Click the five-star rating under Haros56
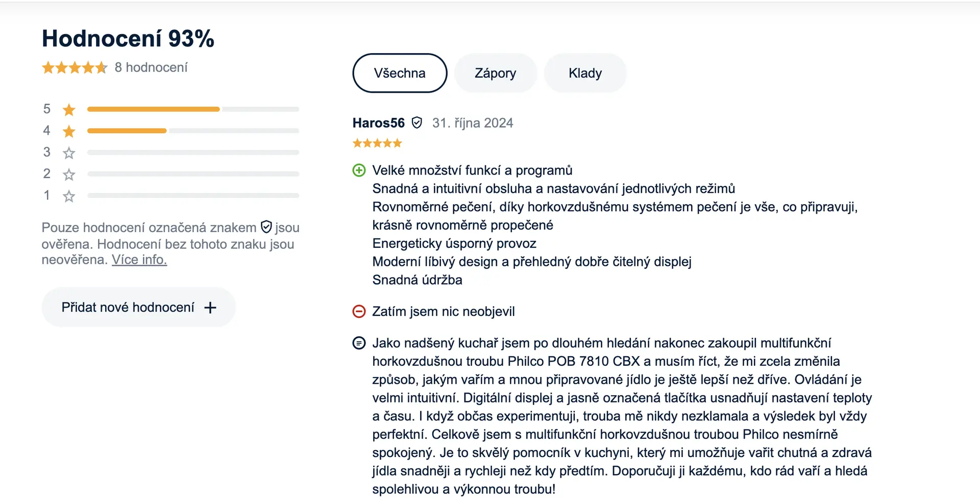This screenshot has height=504, width=980. (x=377, y=143)
